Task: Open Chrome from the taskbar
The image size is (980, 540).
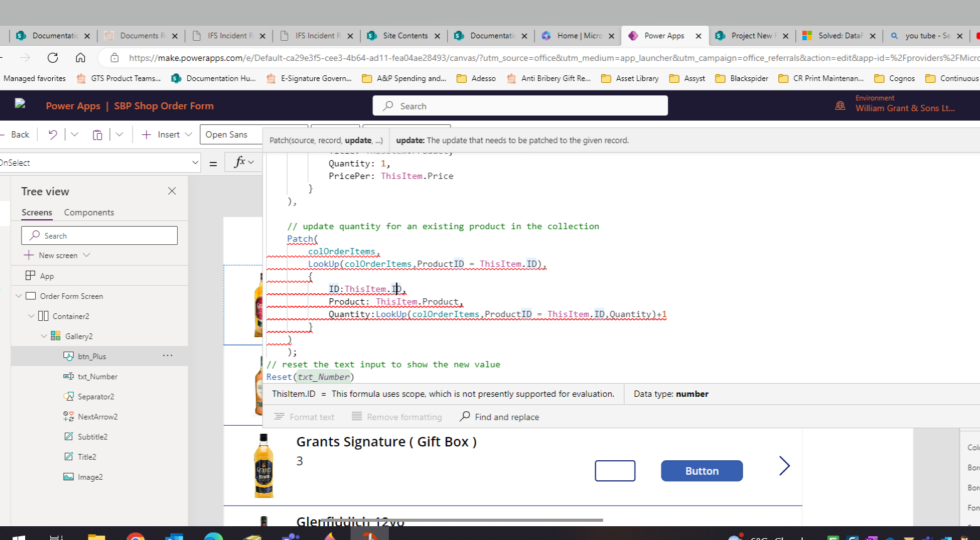Action: 135,537
